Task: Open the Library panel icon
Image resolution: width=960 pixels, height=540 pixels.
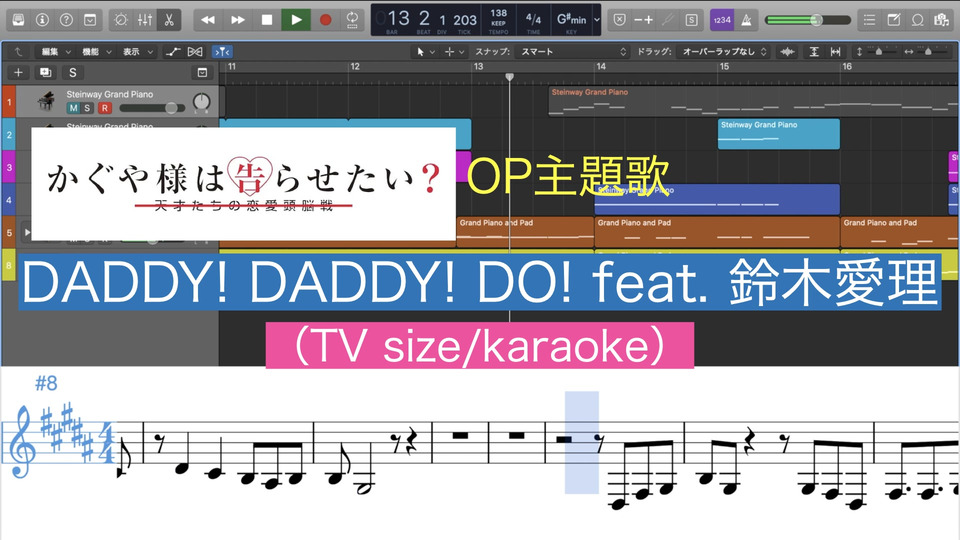Action: point(18,19)
